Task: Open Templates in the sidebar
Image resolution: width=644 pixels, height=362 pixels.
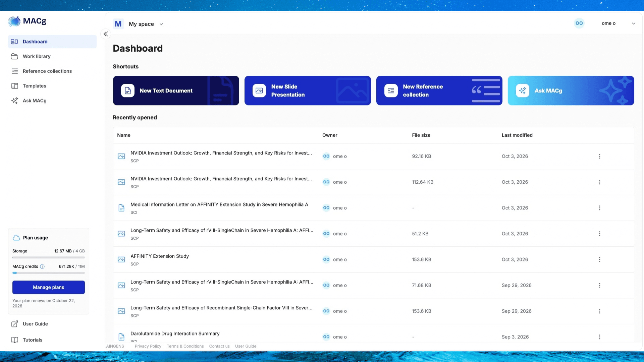Action: click(x=52, y=86)
